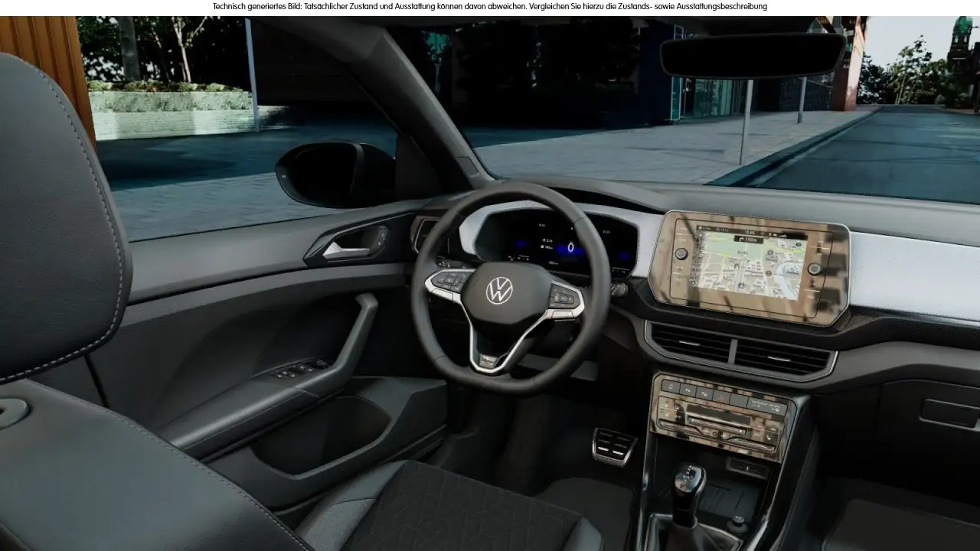The height and width of the screenshot is (551, 980).
Task: Click the digital cockpit speed display
Action: pyautogui.click(x=569, y=249)
